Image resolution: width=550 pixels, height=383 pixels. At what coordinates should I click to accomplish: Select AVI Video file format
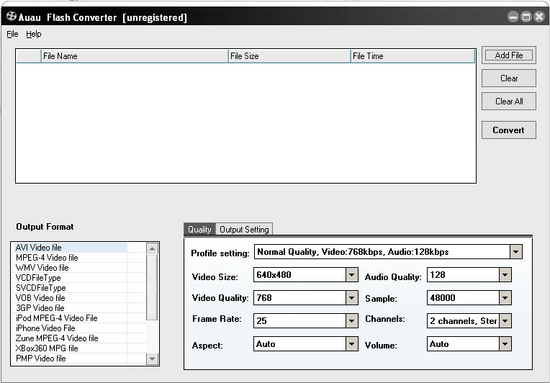coord(70,248)
